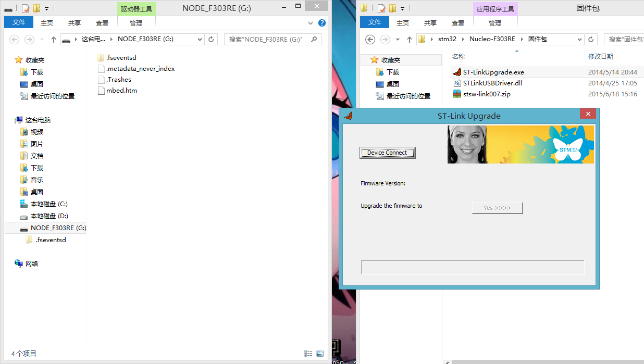Refresh the 固件包 folder view

coord(591,39)
